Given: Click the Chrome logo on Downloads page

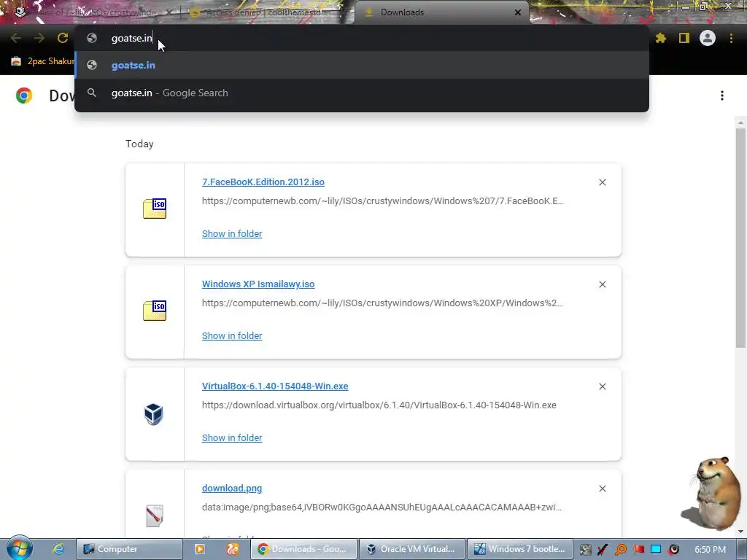Looking at the screenshot, I should (24, 96).
